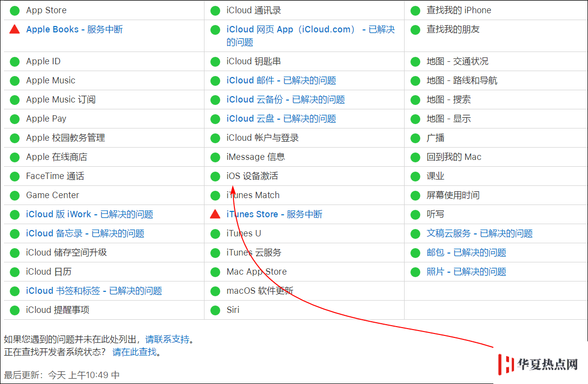Open iCloud 网页 App (iCloud.com) resolved issue link

click(x=310, y=36)
